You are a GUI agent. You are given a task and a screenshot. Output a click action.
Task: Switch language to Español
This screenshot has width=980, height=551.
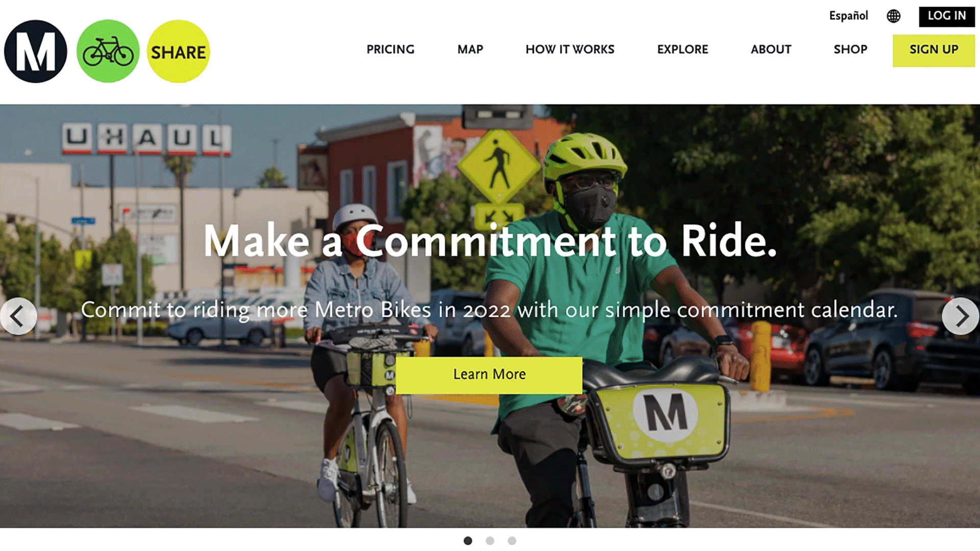click(848, 16)
